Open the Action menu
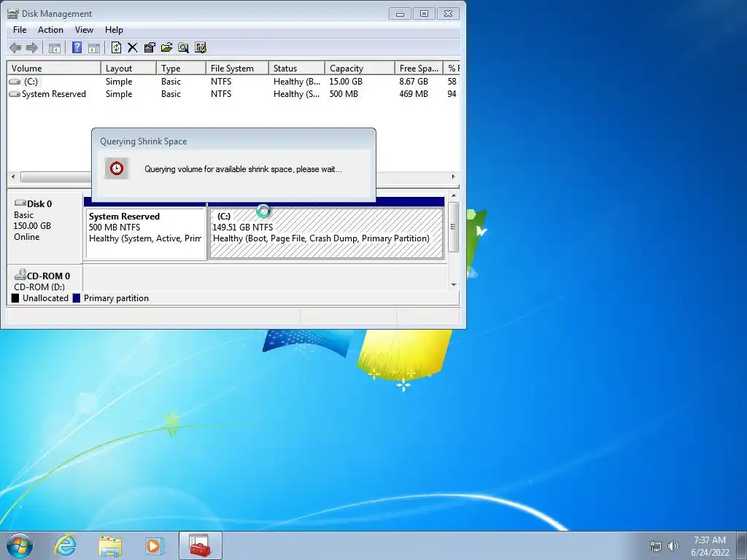Viewport: 747px width, 560px height. (x=50, y=29)
